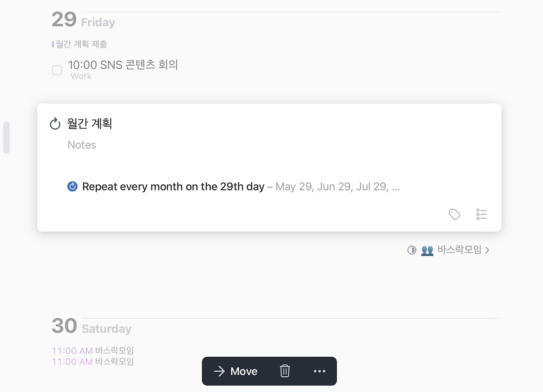The height and width of the screenshot is (392, 543).
Task: Click the half-circle progress icon beside 바스락모임
Action: click(411, 250)
